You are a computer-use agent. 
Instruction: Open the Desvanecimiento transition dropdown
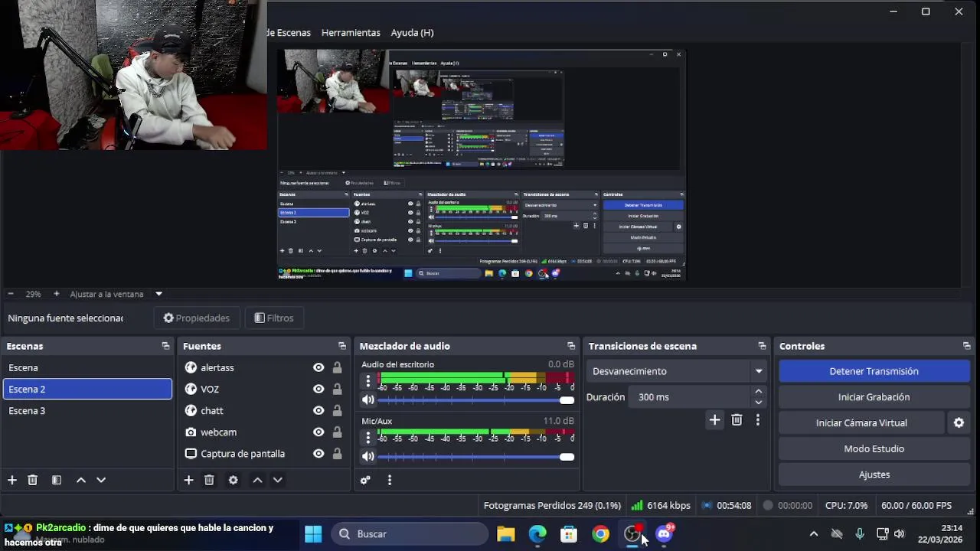[677, 371]
